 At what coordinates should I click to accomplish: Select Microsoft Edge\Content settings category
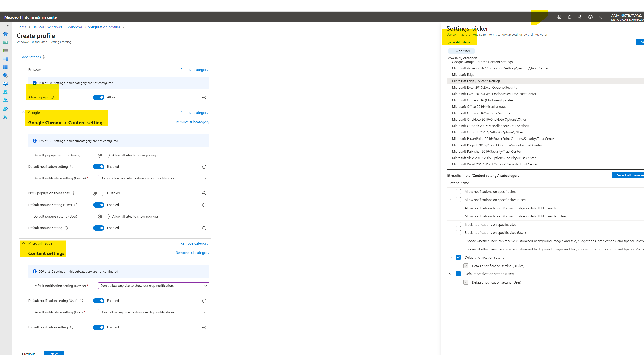point(476,81)
